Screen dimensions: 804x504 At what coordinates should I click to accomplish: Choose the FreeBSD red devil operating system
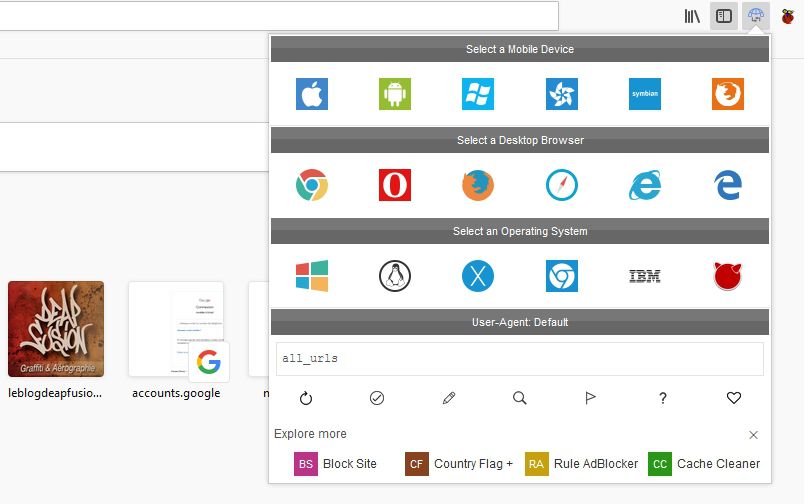point(728,276)
